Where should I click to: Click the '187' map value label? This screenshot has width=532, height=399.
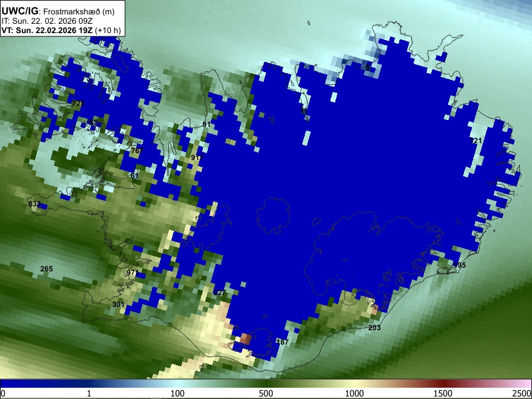pos(282,342)
